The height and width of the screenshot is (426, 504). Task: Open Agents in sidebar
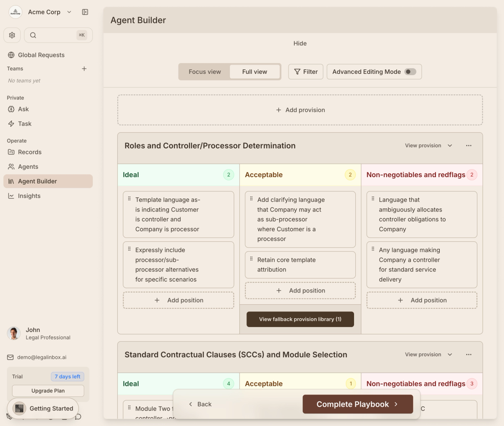(48, 167)
